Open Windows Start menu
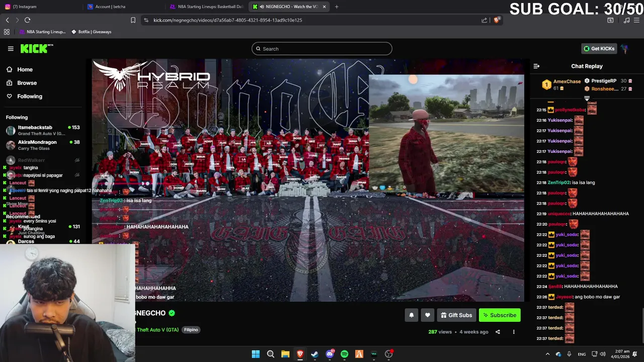 pyautogui.click(x=256, y=354)
